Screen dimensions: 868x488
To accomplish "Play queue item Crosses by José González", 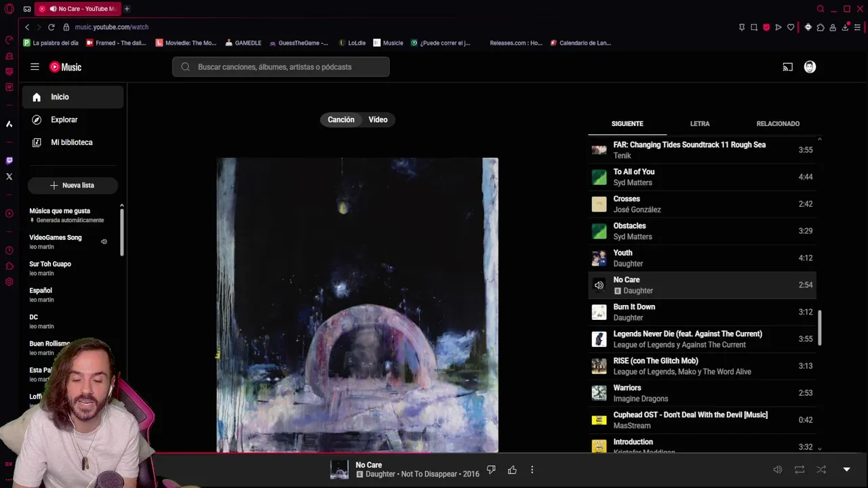I will (702, 204).
